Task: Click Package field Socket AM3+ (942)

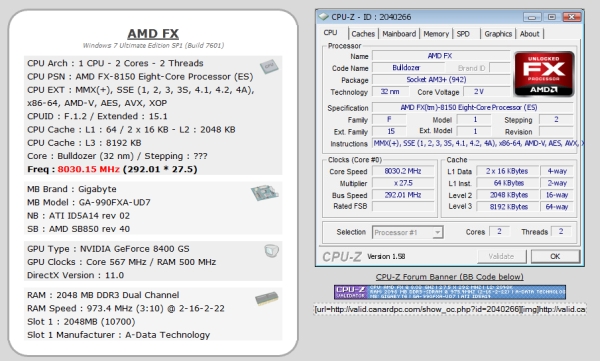Action: pos(440,80)
